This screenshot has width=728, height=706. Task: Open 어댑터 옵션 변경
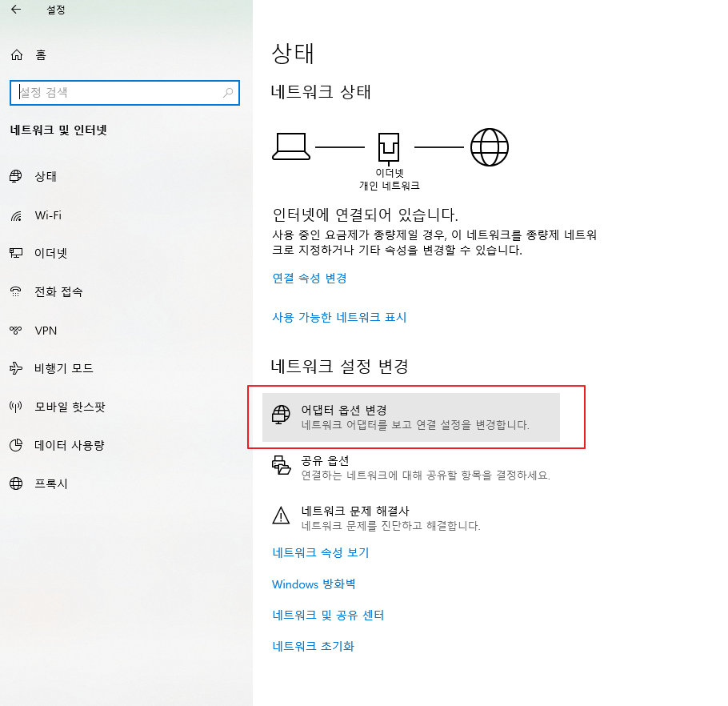411,417
